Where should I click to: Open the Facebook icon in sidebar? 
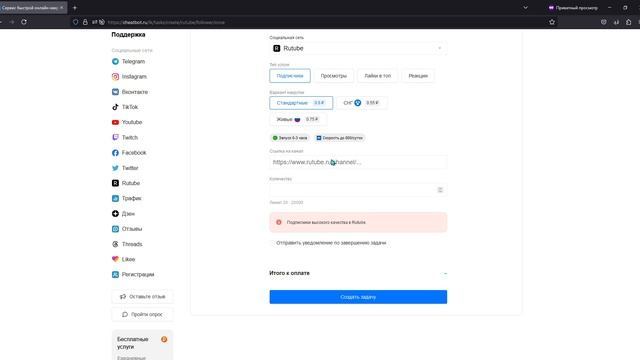coord(115,153)
